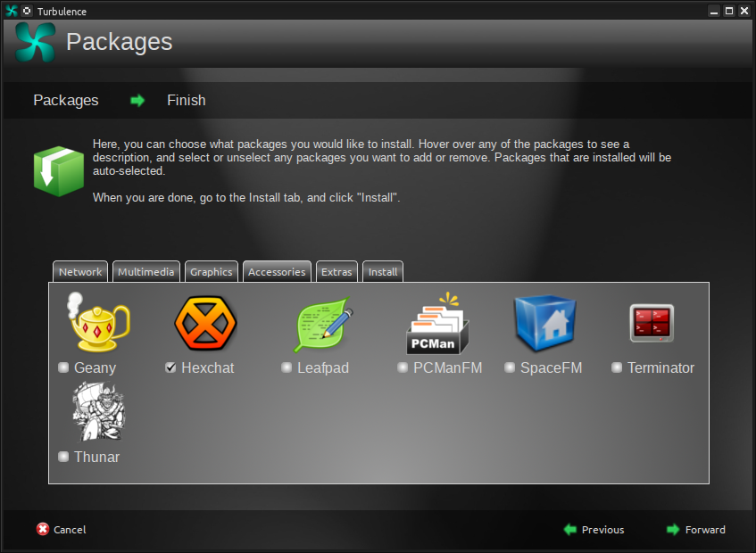Click the Leafpad package label
Screen dimensions: 756x553
tap(323, 368)
